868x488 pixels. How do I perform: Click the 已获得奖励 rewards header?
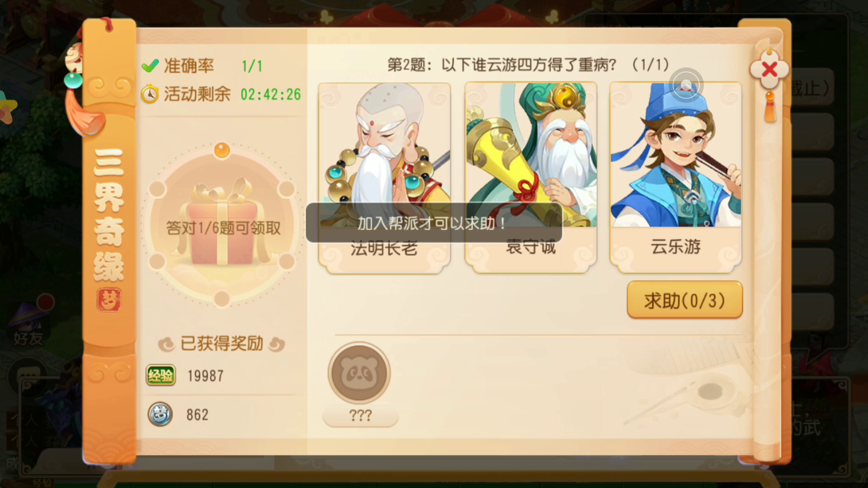[x=222, y=344]
